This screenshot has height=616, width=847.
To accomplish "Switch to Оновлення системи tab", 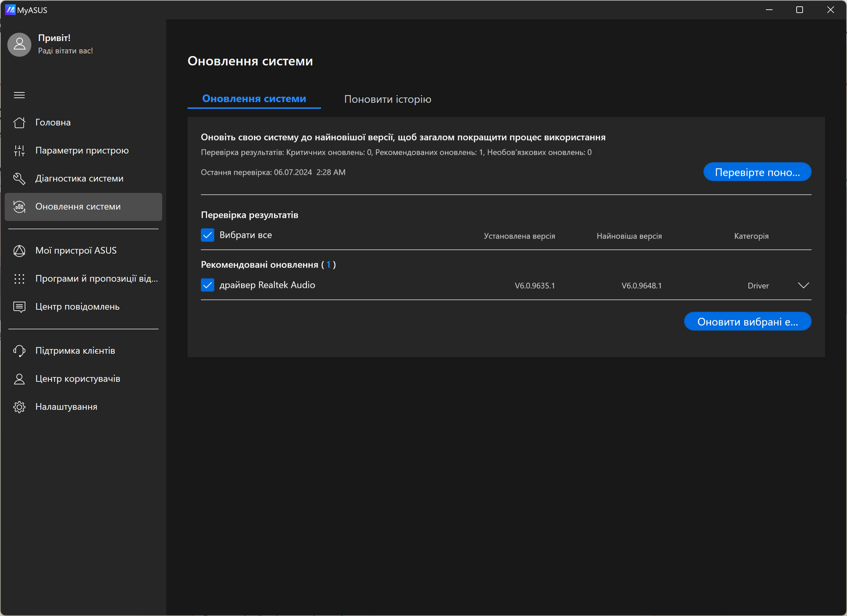I will tap(254, 99).
